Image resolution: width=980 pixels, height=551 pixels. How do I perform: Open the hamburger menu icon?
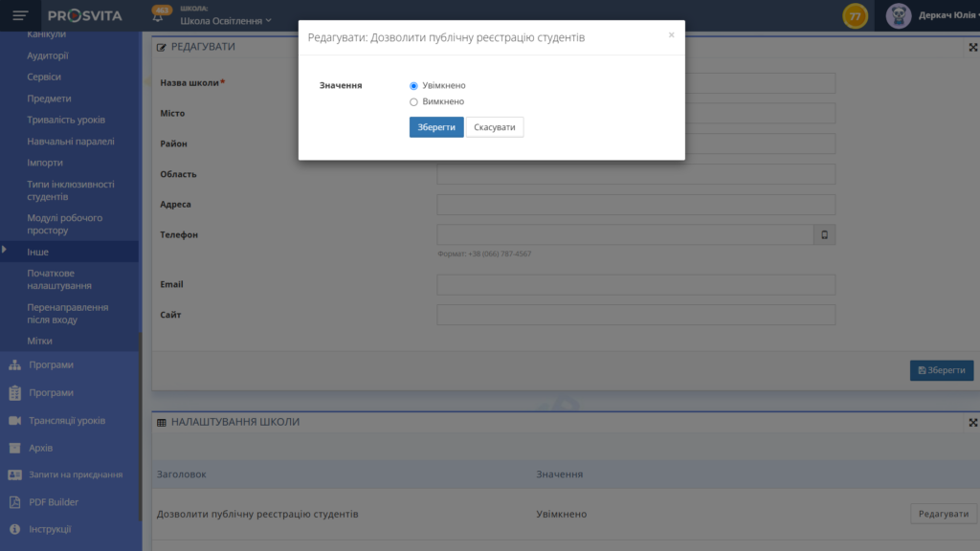click(20, 15)
